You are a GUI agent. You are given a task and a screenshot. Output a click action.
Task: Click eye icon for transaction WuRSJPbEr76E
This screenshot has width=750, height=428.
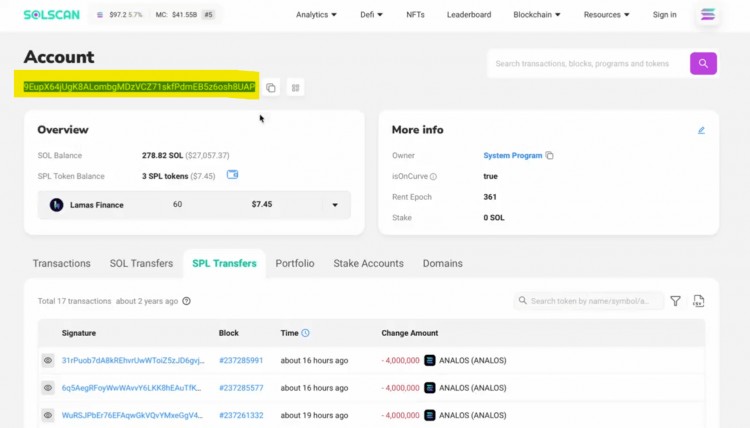click(47, 415)
